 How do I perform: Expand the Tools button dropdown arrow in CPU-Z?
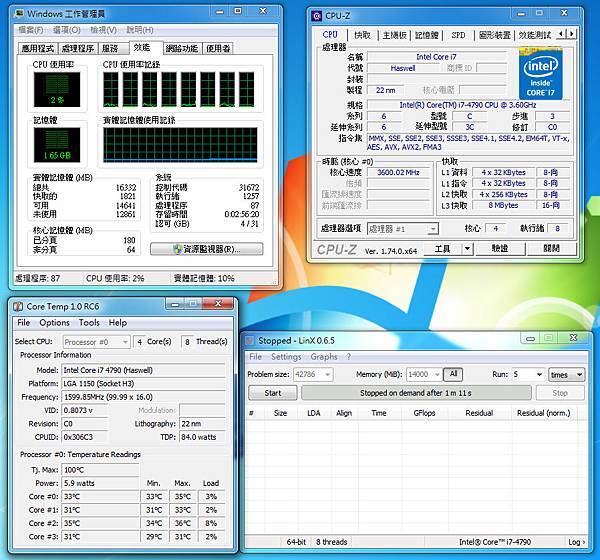tap(467, 249)
